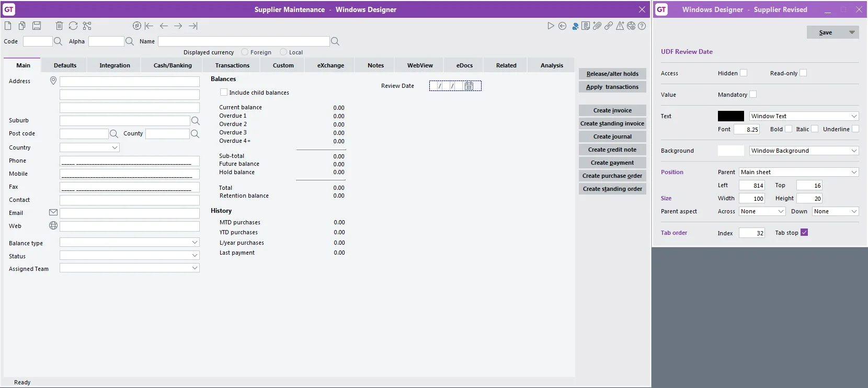This screenshot has width=868, height=388.
Task: Enable the Read-only checkbox
Action: coord(803,73)
